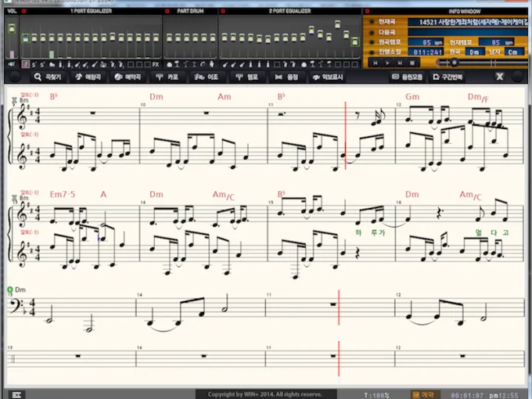The width and height of the screenshot is (532, 399).
Task: Click the 현재템포 85 bpm value
Action: 497,42
